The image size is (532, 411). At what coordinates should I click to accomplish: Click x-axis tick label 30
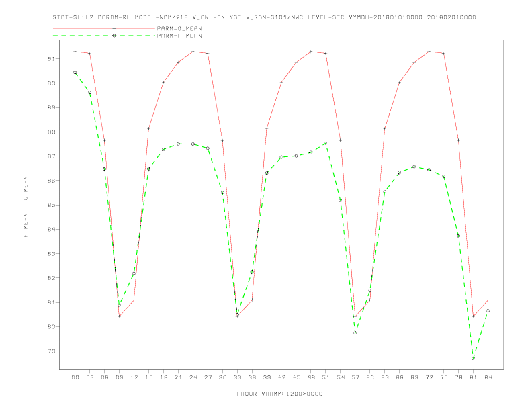tap(222, 377)
